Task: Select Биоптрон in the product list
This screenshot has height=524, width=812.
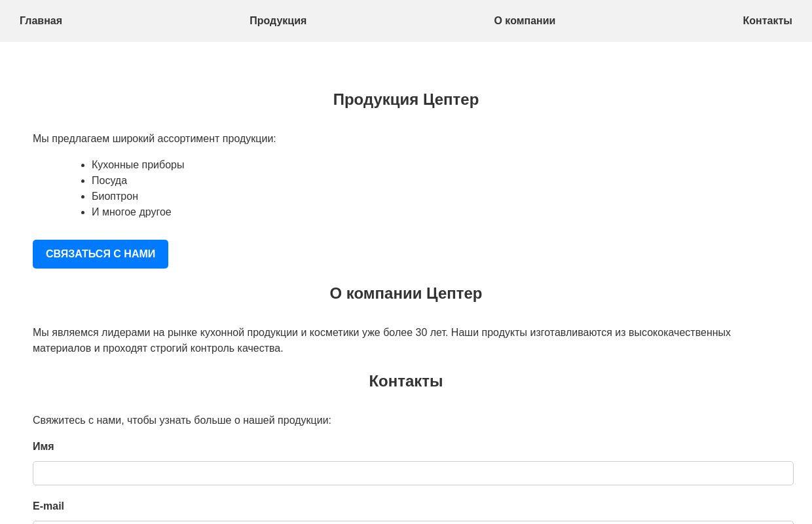Action: click(x=115, y=196)
